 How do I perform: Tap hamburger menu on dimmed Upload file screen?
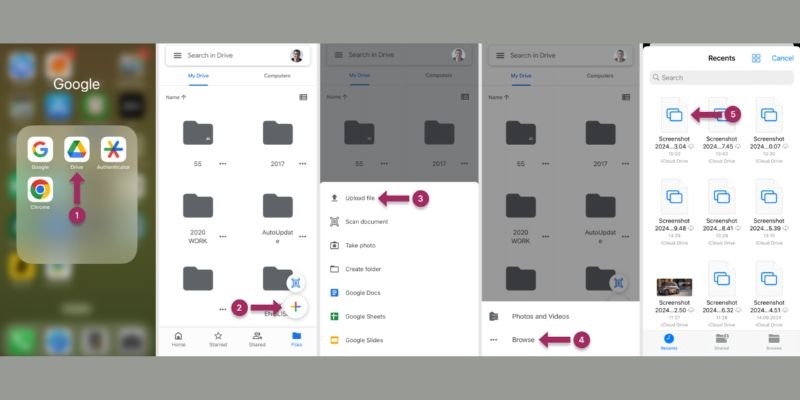[338, 55]
